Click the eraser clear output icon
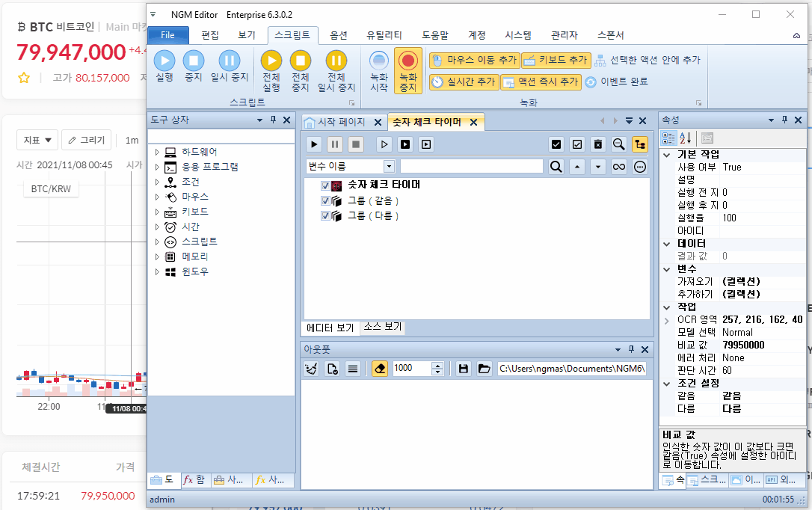This screenshot has width=812, height=510. [x=380, y=369]
